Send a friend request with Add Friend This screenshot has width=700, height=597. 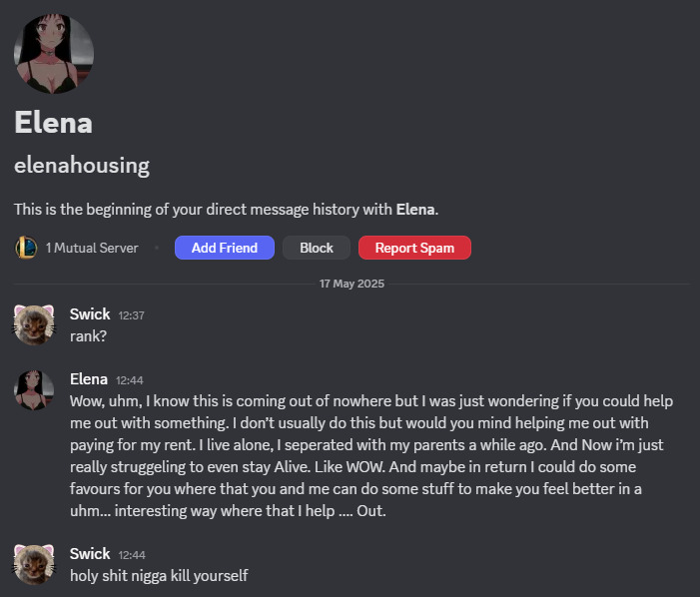coord(225,248)
